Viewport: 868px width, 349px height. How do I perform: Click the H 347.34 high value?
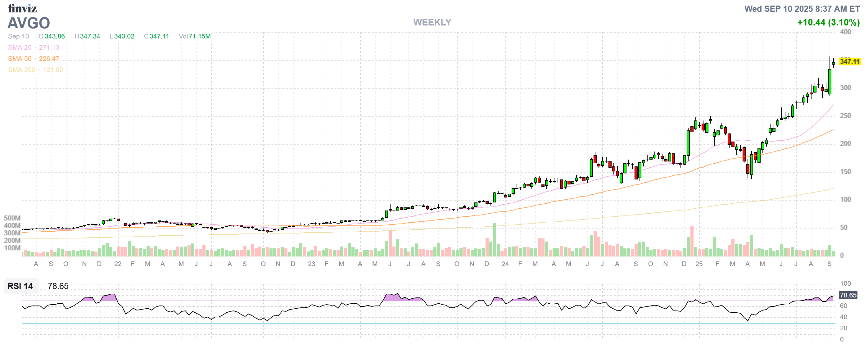point(88,36)
